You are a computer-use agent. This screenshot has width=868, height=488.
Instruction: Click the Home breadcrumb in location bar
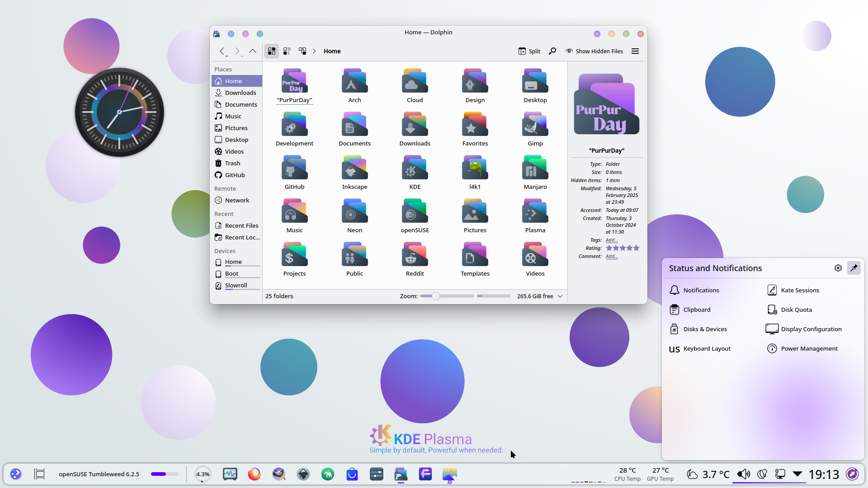[x=332, y=51]
